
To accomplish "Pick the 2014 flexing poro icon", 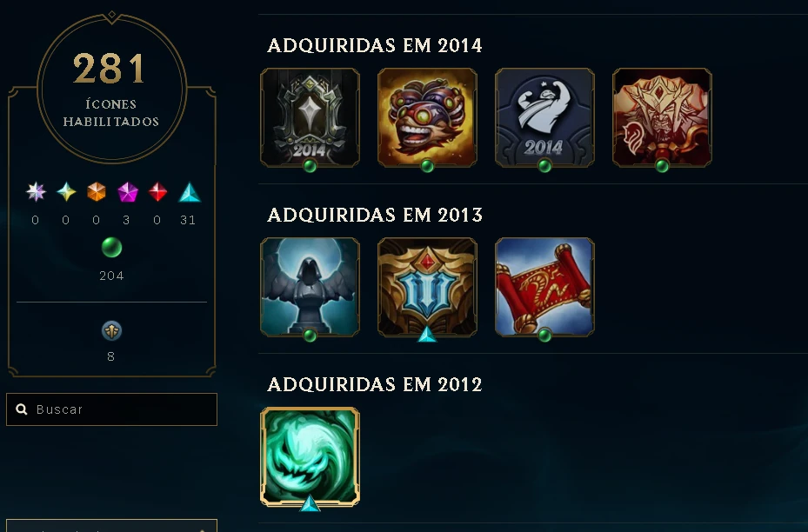I will [x=544, y=118].
